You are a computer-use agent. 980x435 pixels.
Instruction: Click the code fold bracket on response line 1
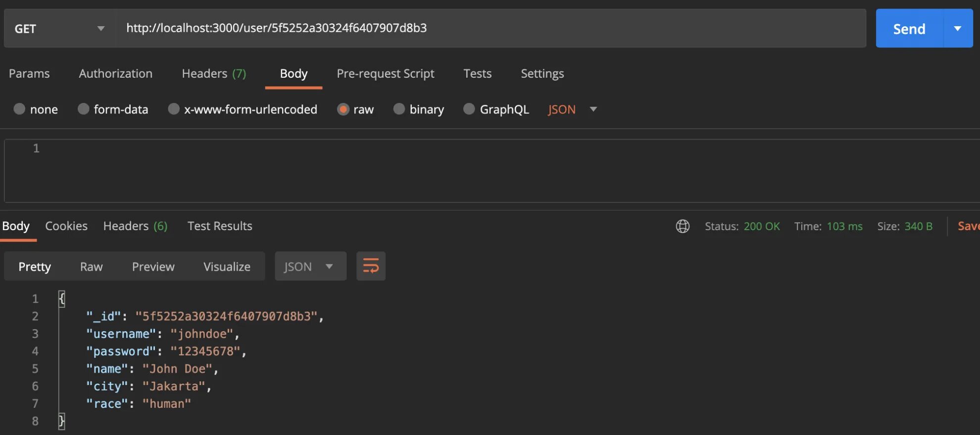click(x=61, y=298)
